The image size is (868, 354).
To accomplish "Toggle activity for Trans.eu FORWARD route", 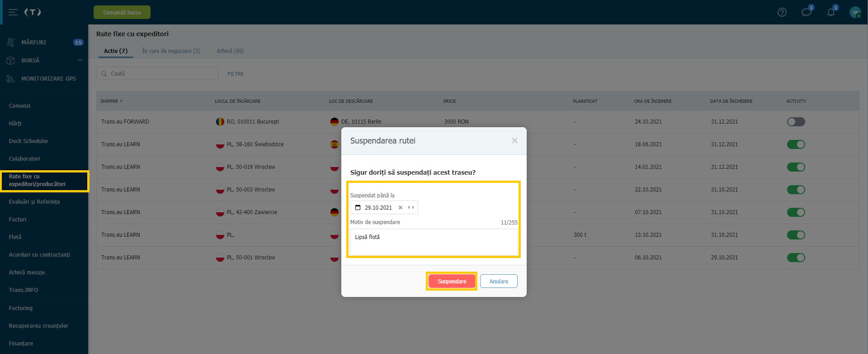I will click(796, 122).
